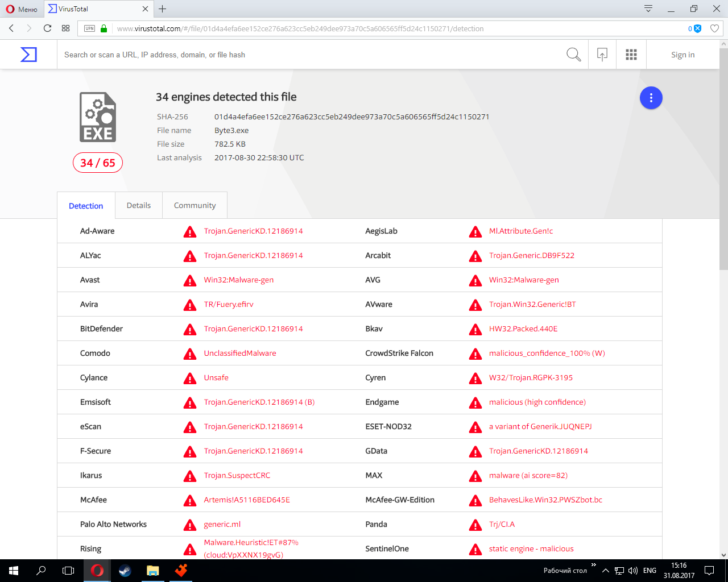Image resolution: width=728 pixels, height=582 pixels.
Task: Click the EXE file type icon
Action: pyautogui.click(x=98, y=117)
